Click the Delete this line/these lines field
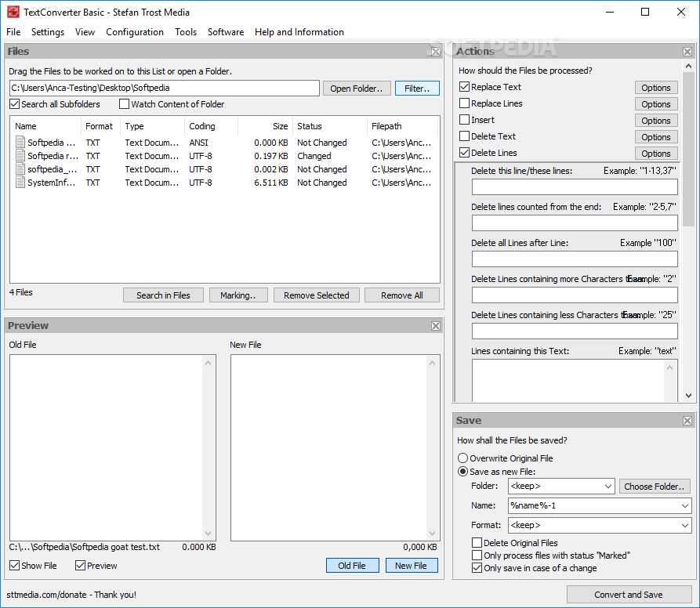The height and width of the screenshot is (608, 700). pos(575,187)
